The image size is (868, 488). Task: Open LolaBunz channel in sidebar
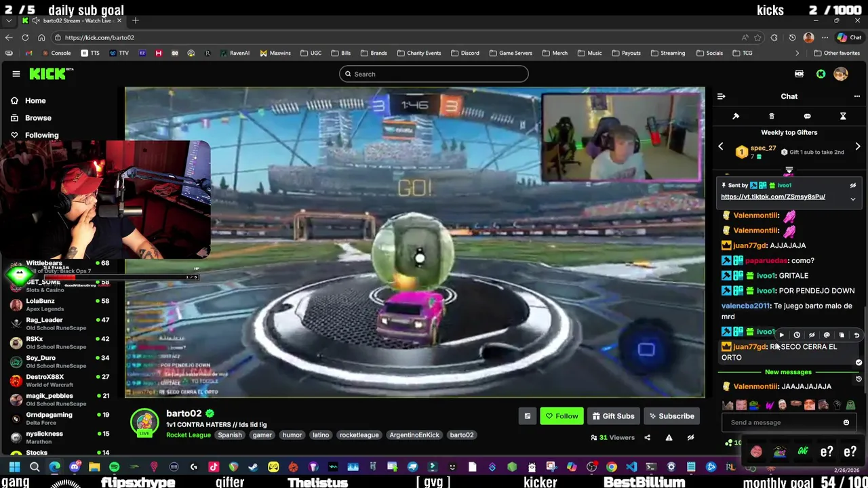coord(60,304)
